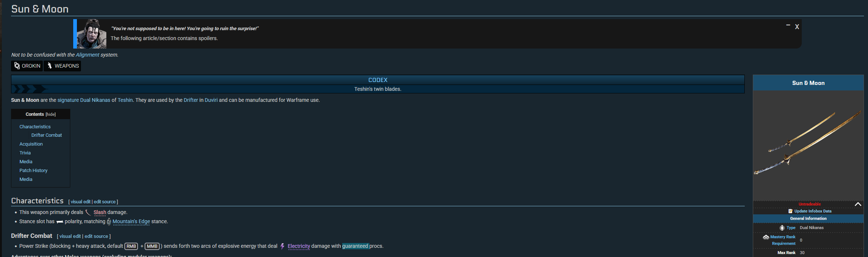Jump to first Media entry in Contents
Screen dimensions: 868x257
tap(26, 162)
